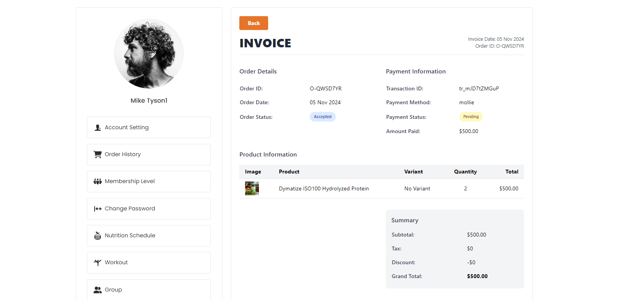Open the Nutrition Schedule page
The width and height of the screenshot is (644, 300).
(x=130, y=235)
